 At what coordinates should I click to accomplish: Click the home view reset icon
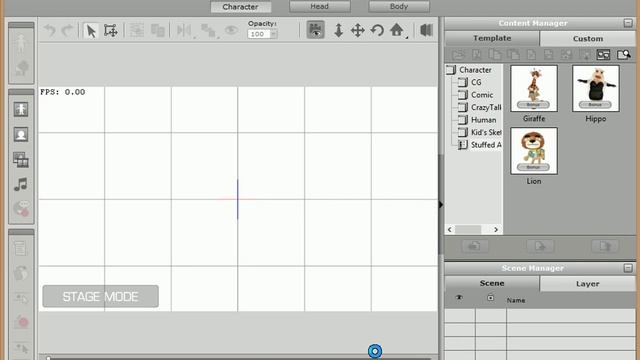pos(397,30)
